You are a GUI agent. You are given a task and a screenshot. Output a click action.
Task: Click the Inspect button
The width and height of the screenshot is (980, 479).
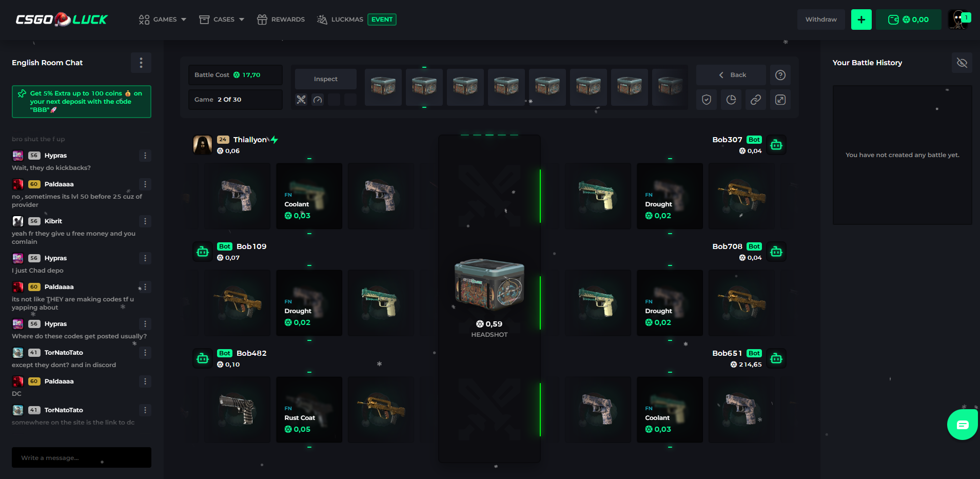point(325,79)
